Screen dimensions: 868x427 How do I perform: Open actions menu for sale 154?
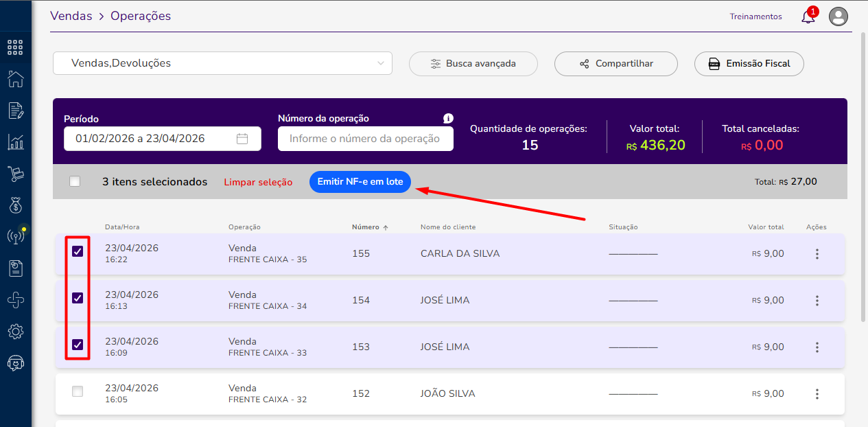click(817, 301)
